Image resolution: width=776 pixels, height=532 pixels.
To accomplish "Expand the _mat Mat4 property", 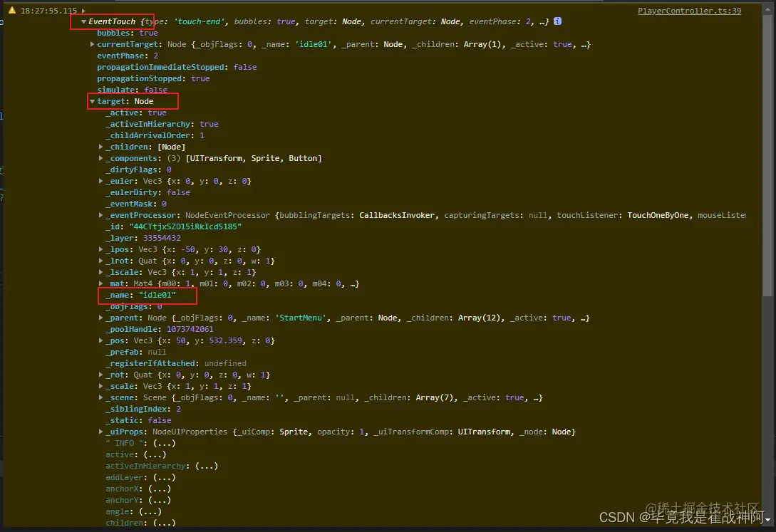I will tap(100, 283).
